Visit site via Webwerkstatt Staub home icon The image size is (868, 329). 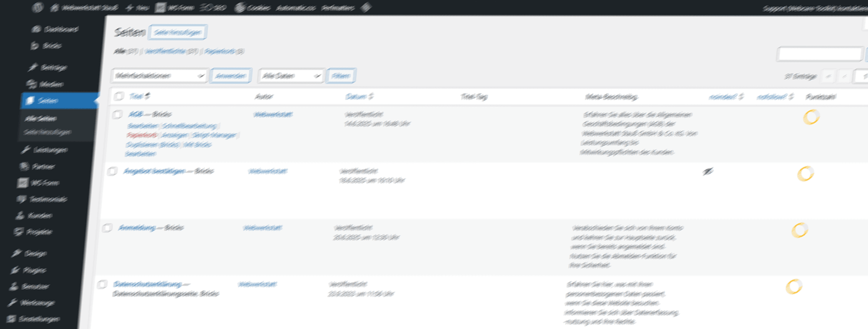[55, 8]
